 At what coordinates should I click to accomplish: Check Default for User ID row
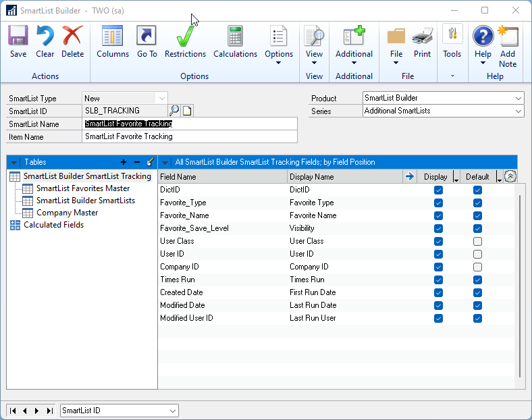coord(477,254)
